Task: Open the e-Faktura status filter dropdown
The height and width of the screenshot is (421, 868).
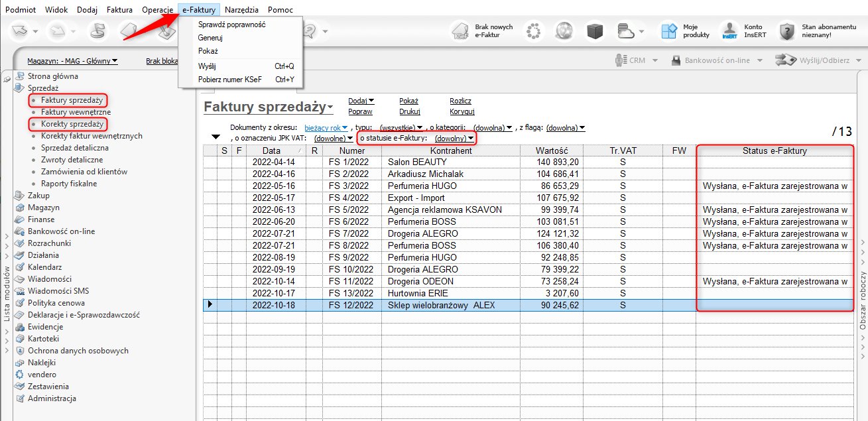Action: click(x=455, y=139)
